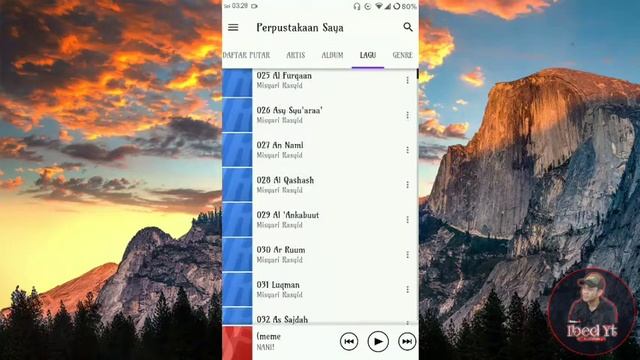The height and width of the screenshot is (360, 640).
Task: Tap the headphone status bar icon
Action: 357,6
